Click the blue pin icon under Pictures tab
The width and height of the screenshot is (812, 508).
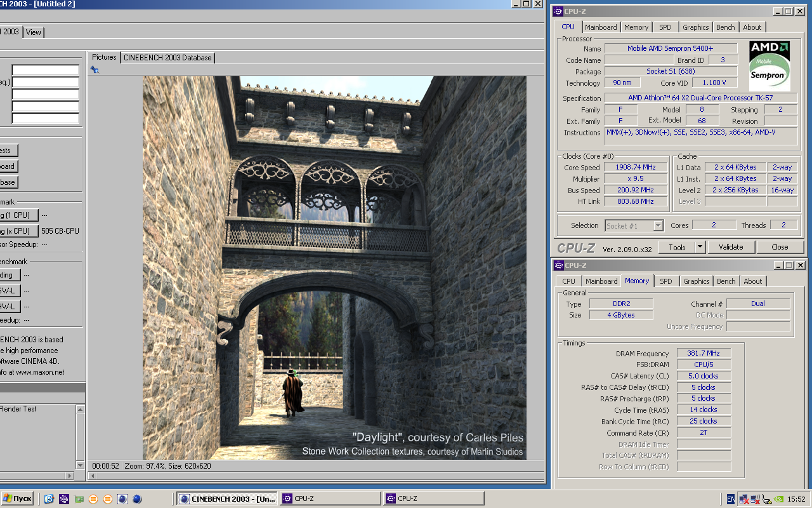tap(95, 70)
